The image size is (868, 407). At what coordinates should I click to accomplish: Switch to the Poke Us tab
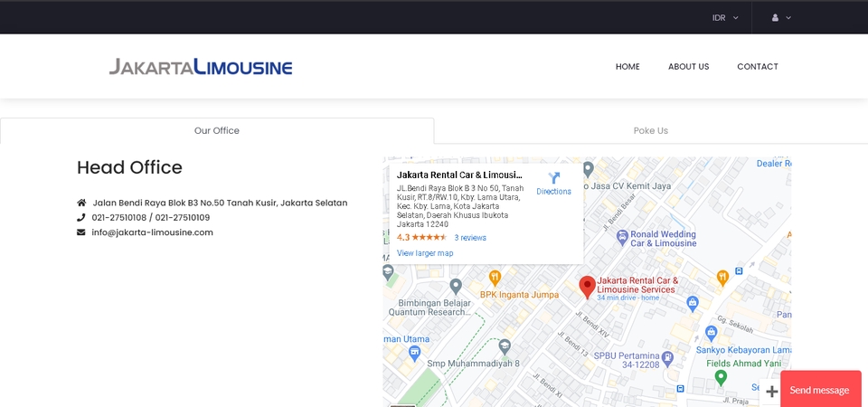click(x=650, y=130)
